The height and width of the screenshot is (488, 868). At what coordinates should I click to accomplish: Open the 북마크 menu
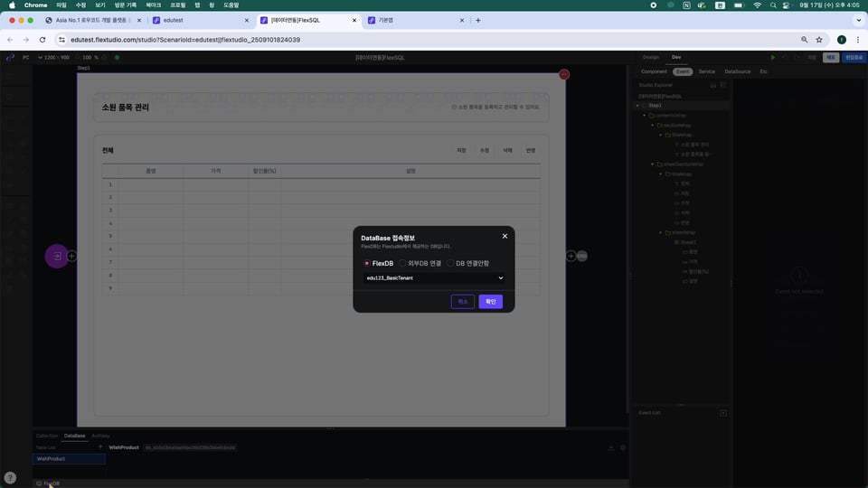tap(154, 5)
